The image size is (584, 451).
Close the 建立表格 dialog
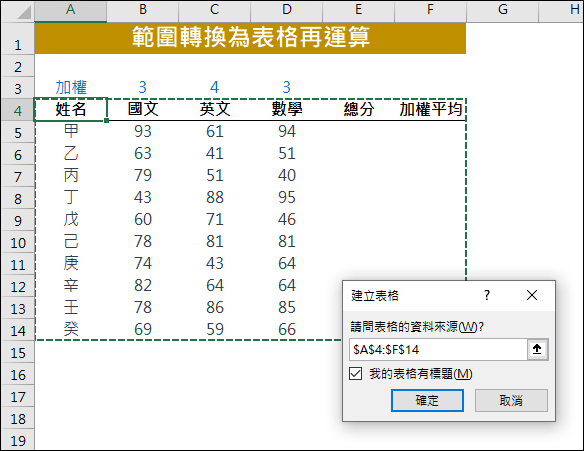click(x=532, y=295)
